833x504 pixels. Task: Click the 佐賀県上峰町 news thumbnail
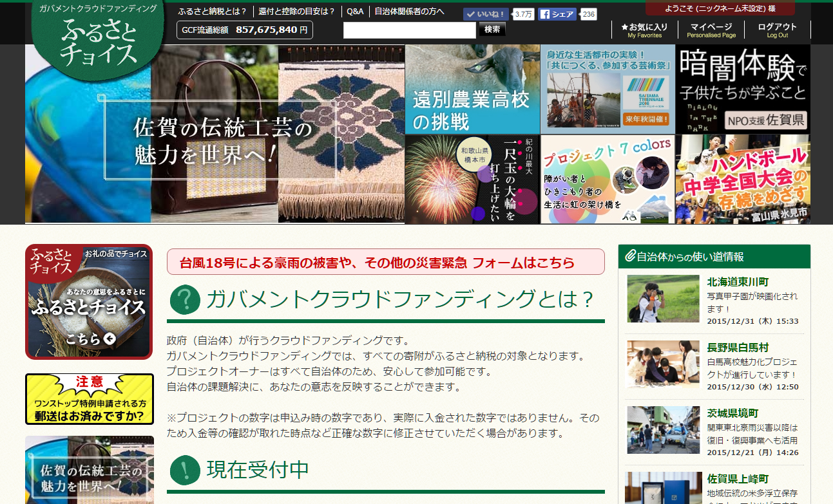coord(663,488)
